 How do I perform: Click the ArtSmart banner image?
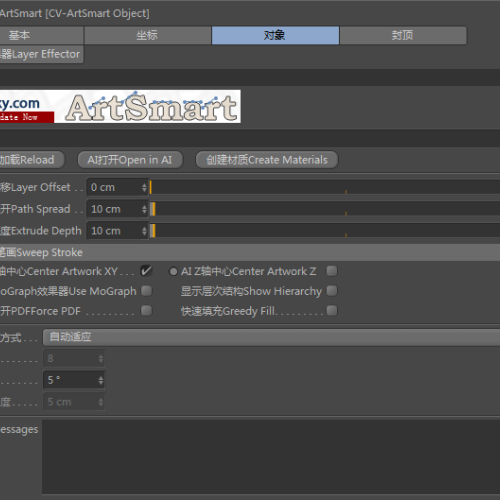tap(120, 106)
